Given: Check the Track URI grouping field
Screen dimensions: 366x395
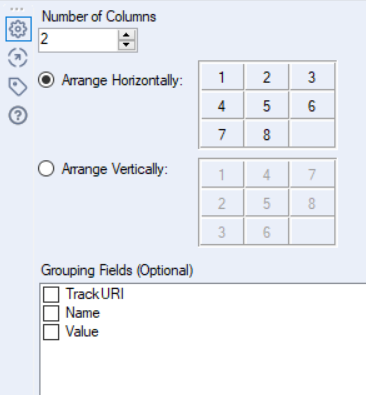Looking at the screenshot, I should pos(51,294).
